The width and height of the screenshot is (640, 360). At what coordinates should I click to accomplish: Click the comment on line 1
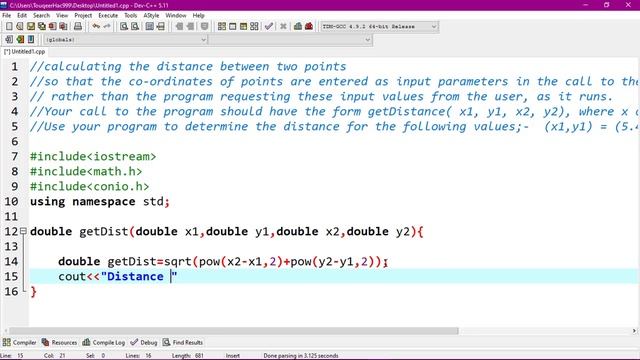[x=188, y=67]
